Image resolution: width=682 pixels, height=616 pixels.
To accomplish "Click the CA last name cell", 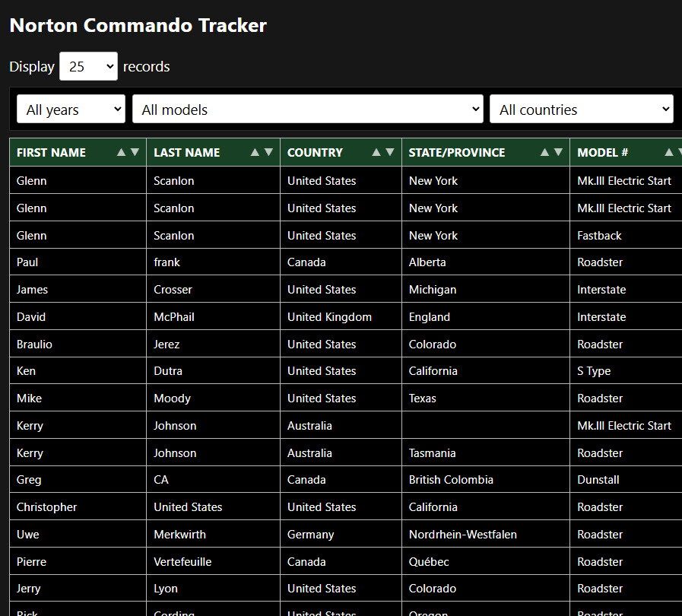I will (213, 480).
